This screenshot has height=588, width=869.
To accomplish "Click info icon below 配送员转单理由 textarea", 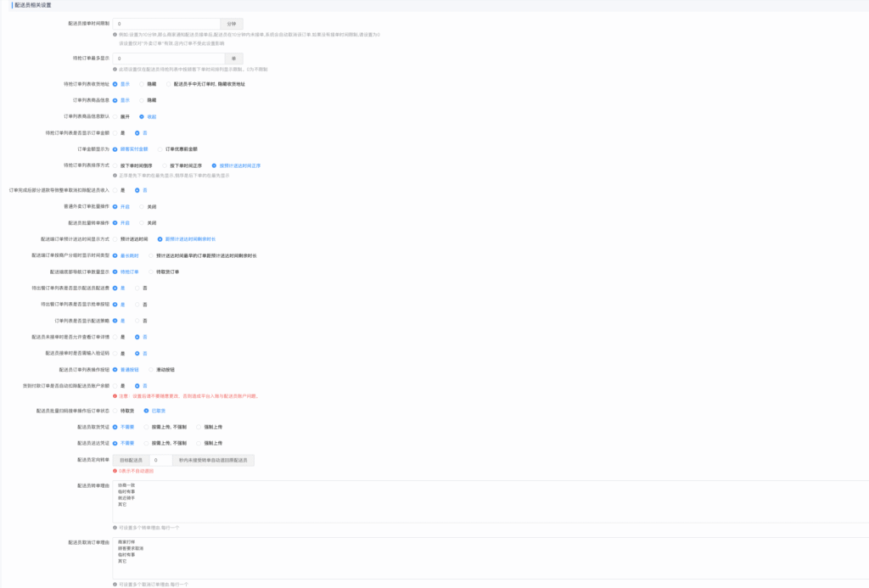I will tap(115, 527).
